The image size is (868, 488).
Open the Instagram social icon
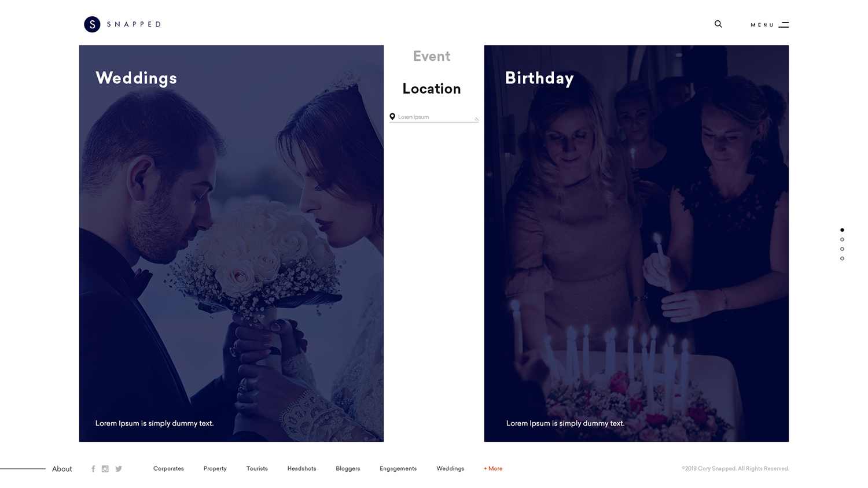pyautogui.click(x=105, y=469)
